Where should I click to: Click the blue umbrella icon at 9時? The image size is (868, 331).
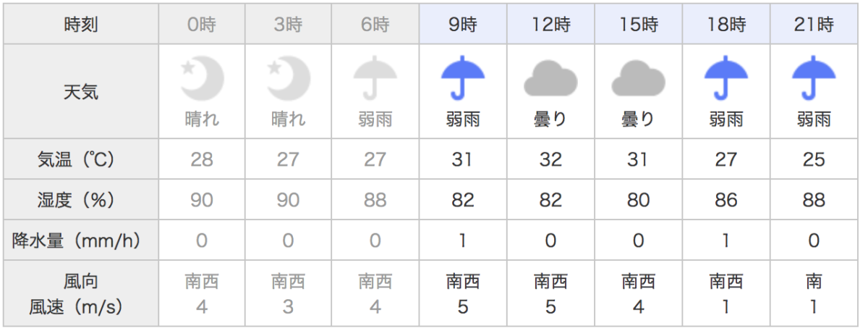pyautogui.click(x=463, y=77)
